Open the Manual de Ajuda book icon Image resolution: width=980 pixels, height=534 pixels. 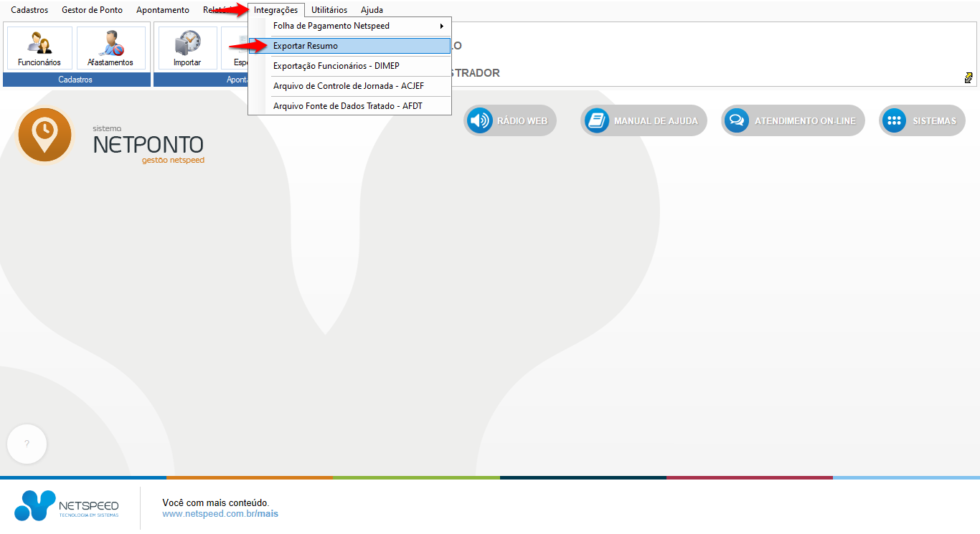(x=596, y=120)
